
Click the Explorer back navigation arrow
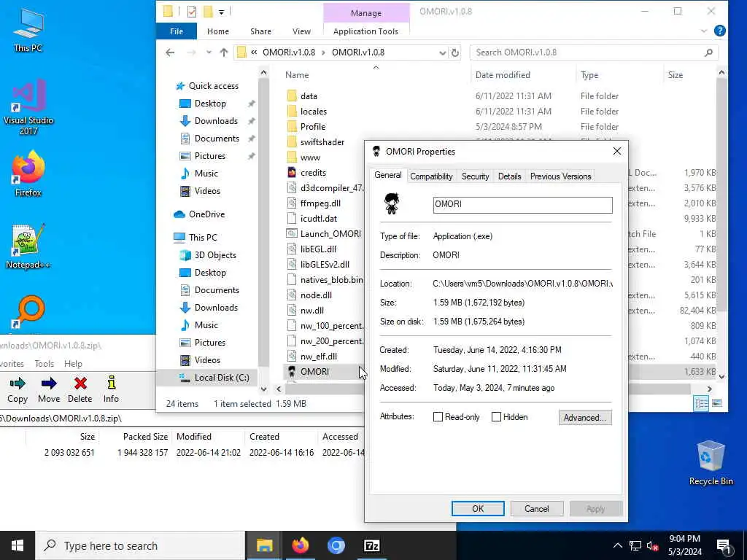[x=170, y=52]
